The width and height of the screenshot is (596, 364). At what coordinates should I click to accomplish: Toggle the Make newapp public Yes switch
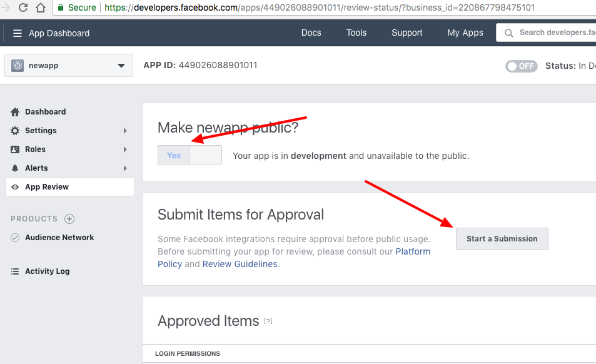[189, 155]
